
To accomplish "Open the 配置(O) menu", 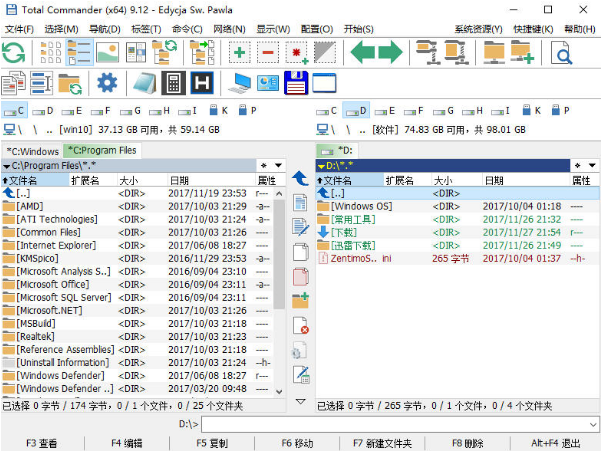I will point(317,29).
